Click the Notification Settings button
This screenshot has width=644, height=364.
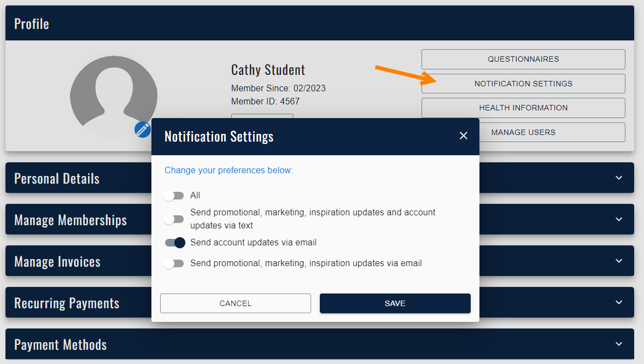point(523,84)
